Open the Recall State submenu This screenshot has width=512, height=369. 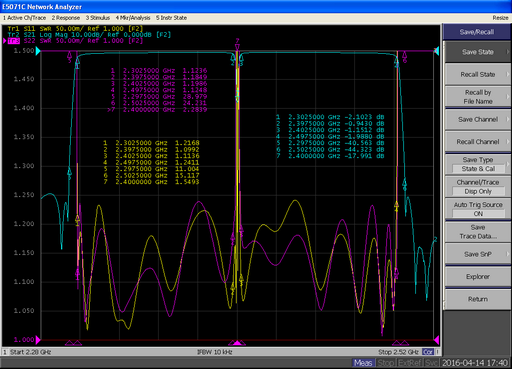(x=478, y=74)
